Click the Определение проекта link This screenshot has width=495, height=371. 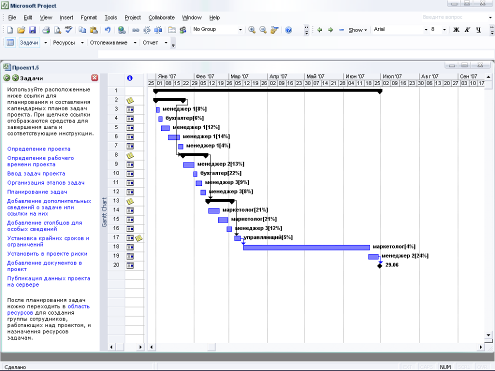tap(39, 149)
